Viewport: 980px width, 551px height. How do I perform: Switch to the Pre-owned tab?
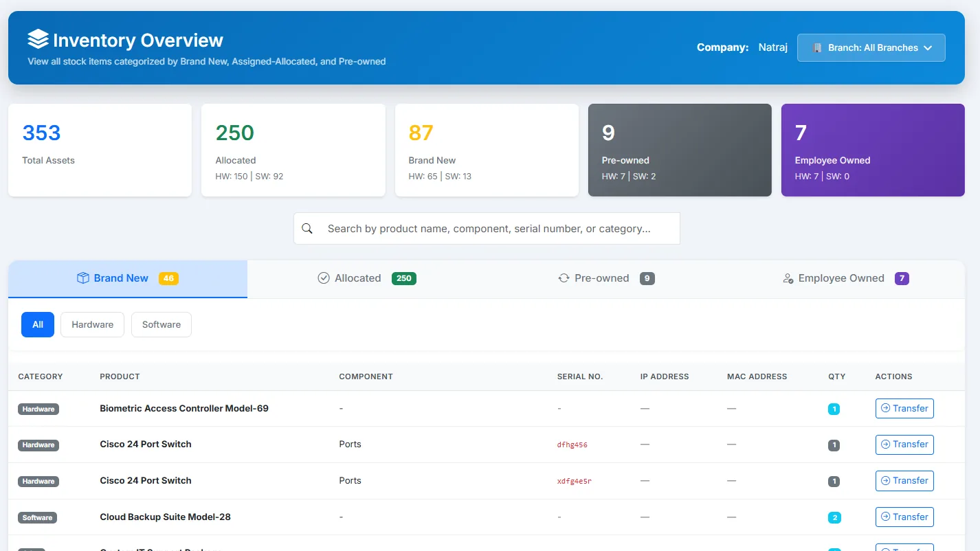tap(606, 279)
